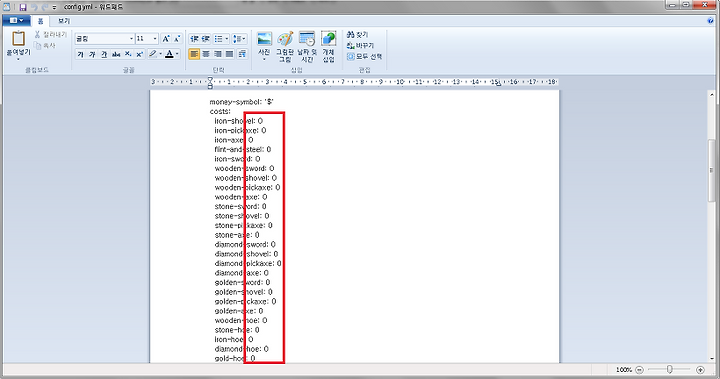720x379 pixels.
Task: Apply text highlight color with marker icon
Action: point(153,54)
